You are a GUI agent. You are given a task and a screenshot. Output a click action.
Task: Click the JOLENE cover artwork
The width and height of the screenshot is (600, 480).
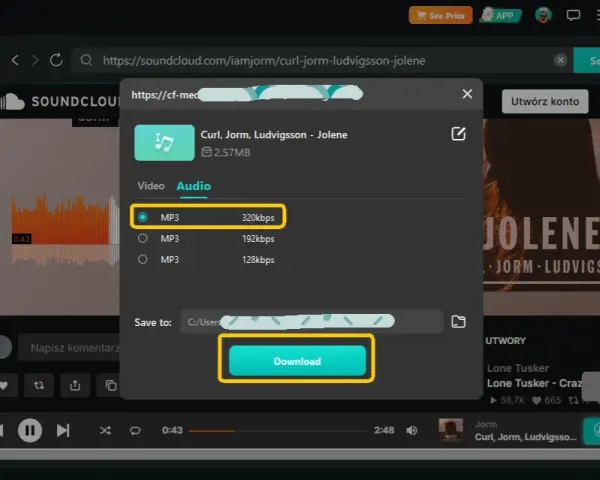[x=541, y=217]
